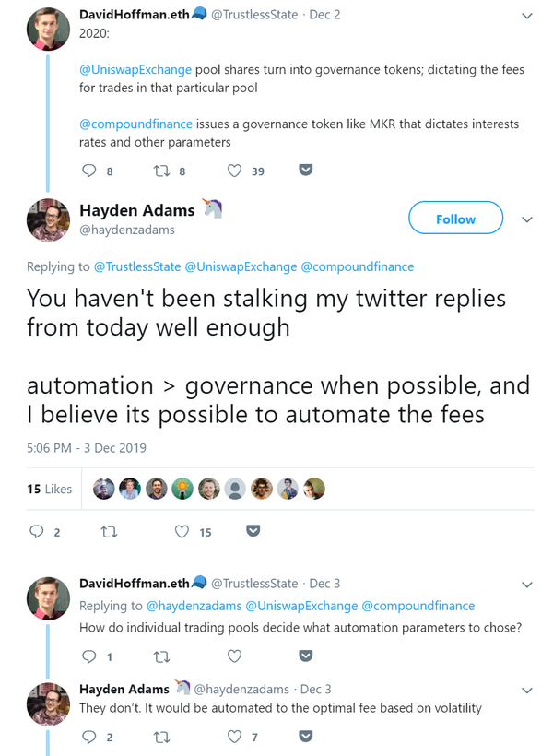
Task: View the 15 Likes list
Action: pos(49,489)
